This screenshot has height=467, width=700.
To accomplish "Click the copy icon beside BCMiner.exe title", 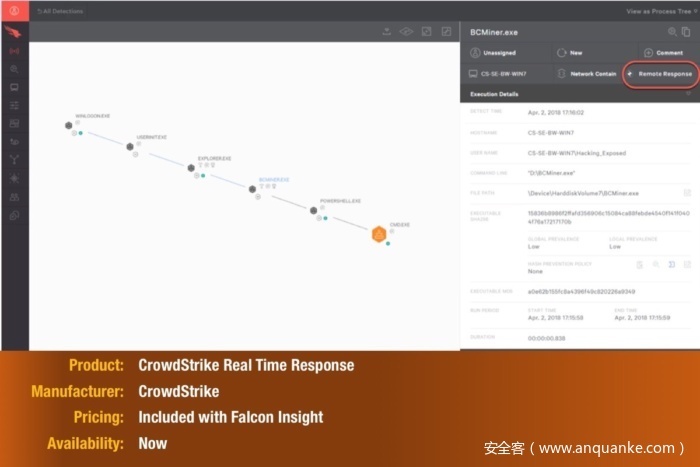I will tap(686, 32).
